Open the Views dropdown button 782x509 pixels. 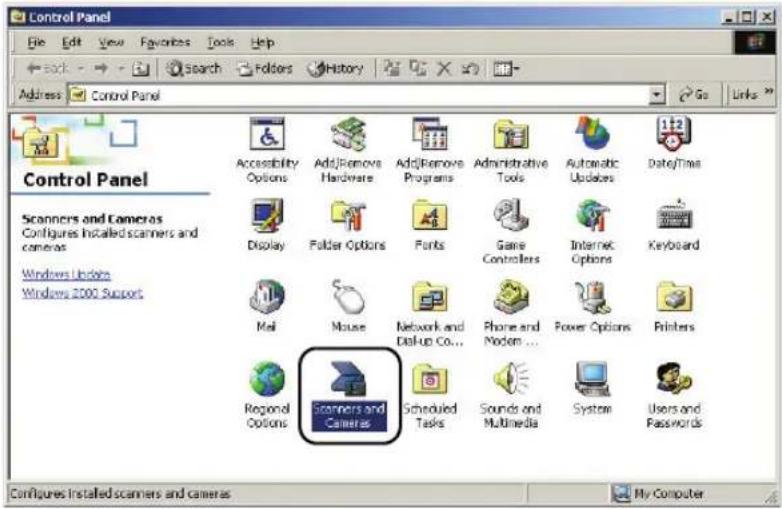(x=506, y=68)
